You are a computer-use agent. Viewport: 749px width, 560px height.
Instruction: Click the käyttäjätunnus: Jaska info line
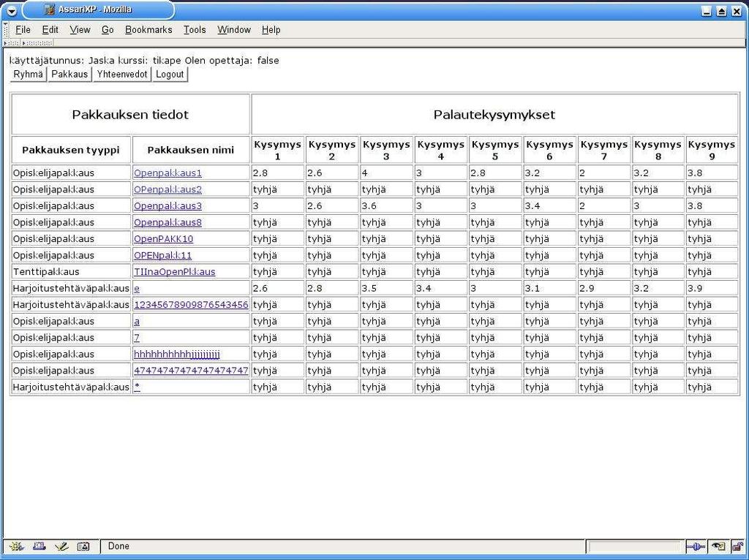pyautogui.click(x=144, y=61)
